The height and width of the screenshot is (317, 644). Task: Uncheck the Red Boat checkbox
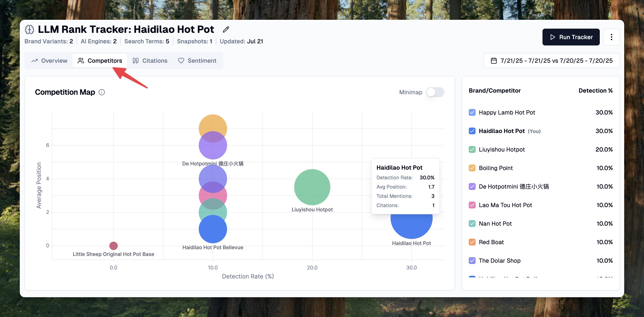[472, 242]
